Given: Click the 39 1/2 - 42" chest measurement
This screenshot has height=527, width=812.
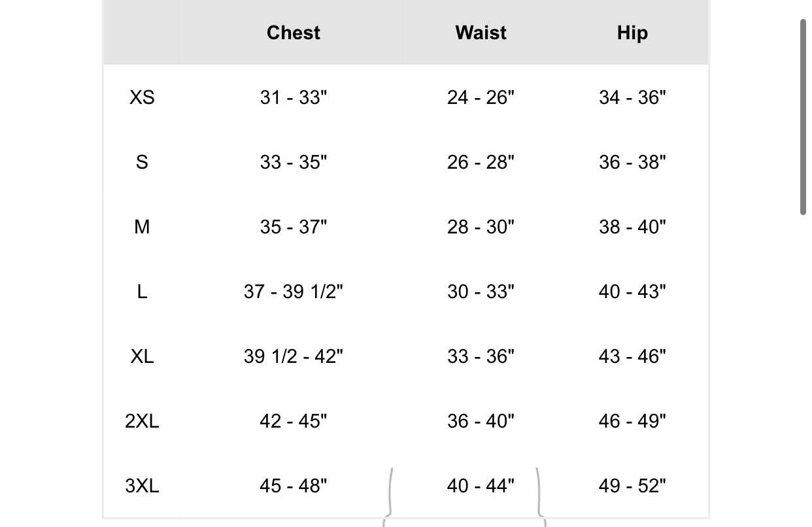Looking at the screenshot, I should pos(294,356).
